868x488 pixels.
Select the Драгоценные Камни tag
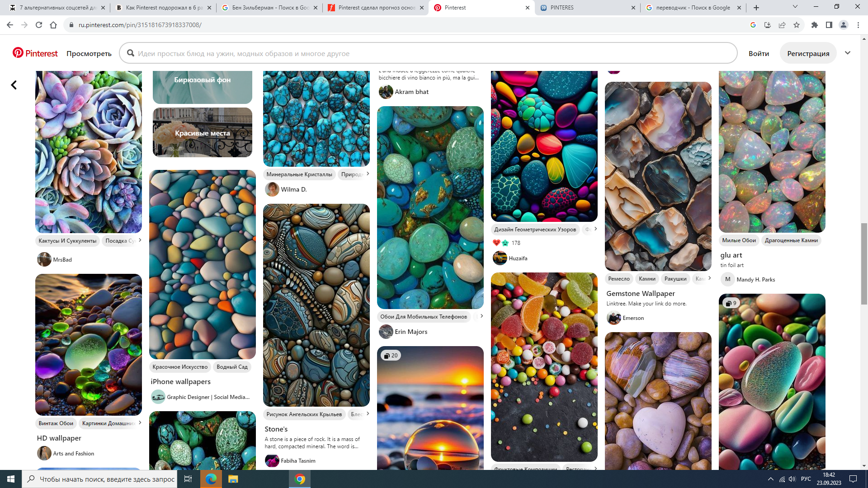coord(791,240)
